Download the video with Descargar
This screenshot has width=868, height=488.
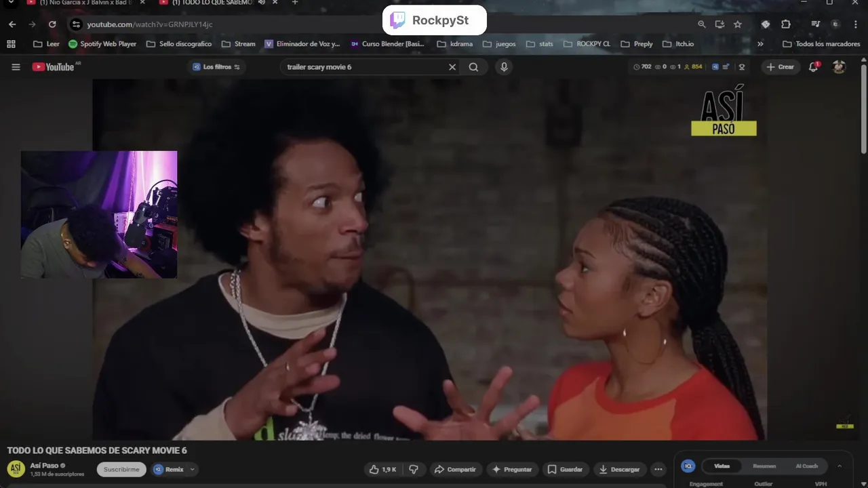[619, 469]
